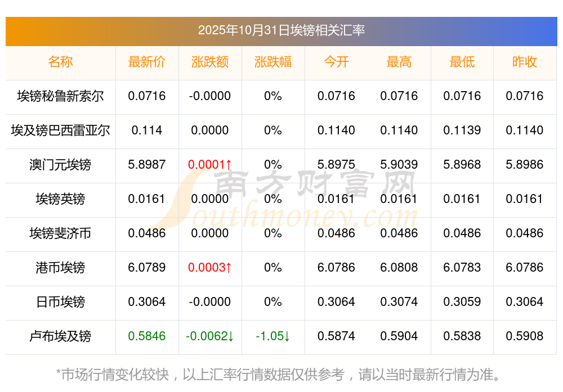
Task: Click the 最低 value 0.1139
Action: (462, 130)
